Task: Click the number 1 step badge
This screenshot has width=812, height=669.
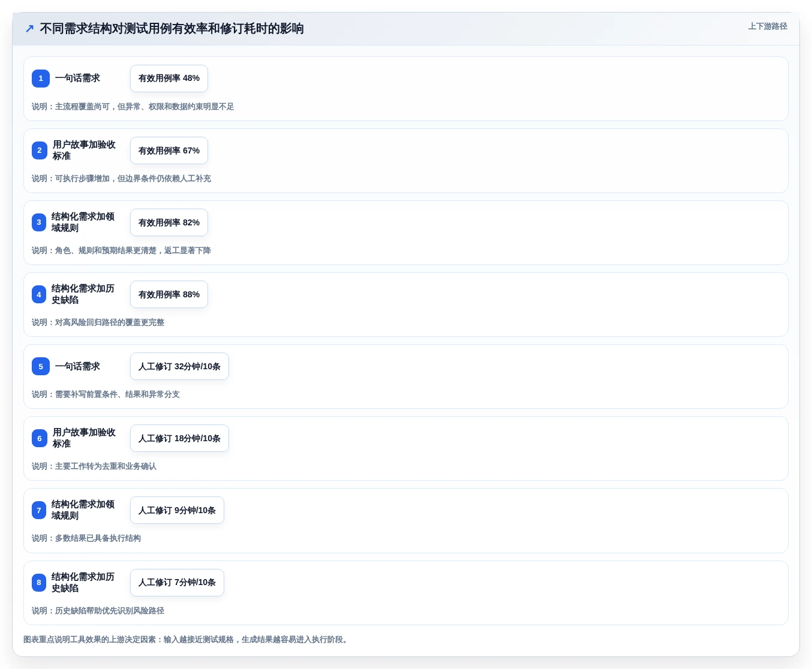Action: point(41,79)
